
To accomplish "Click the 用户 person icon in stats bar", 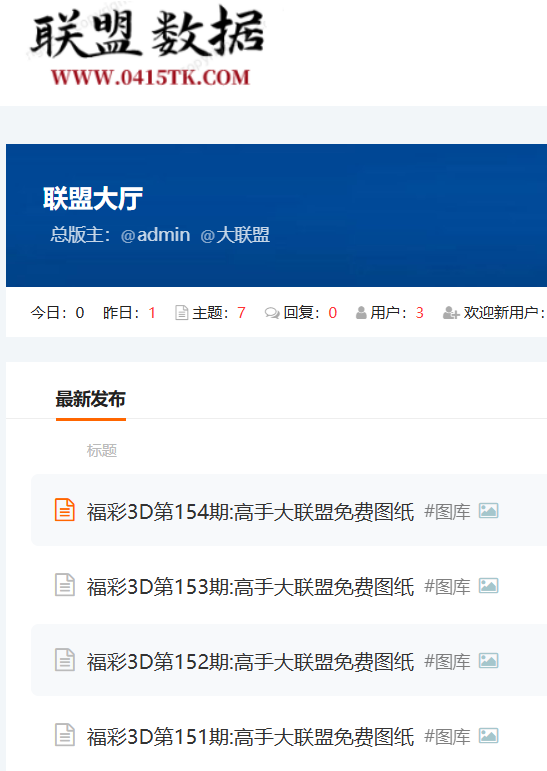I will (361, 313).
